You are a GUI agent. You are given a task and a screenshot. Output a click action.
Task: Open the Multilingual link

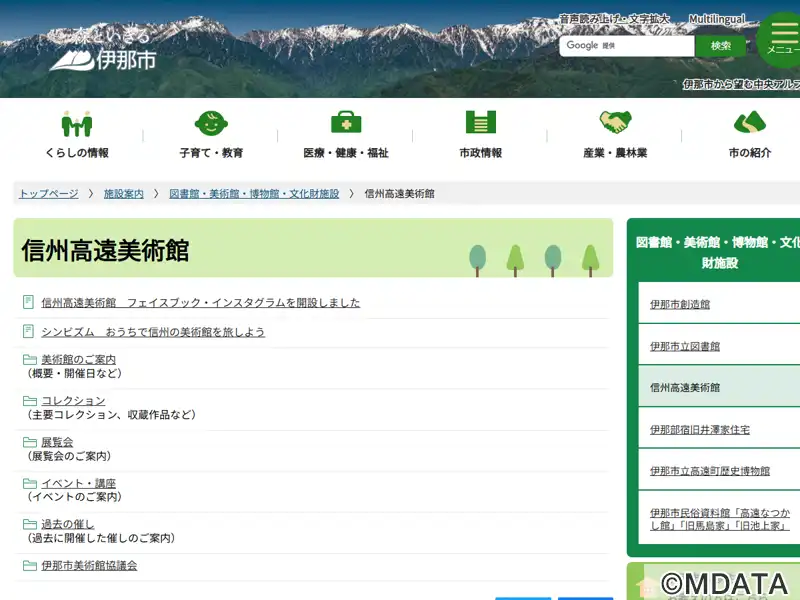pos(716,19)
